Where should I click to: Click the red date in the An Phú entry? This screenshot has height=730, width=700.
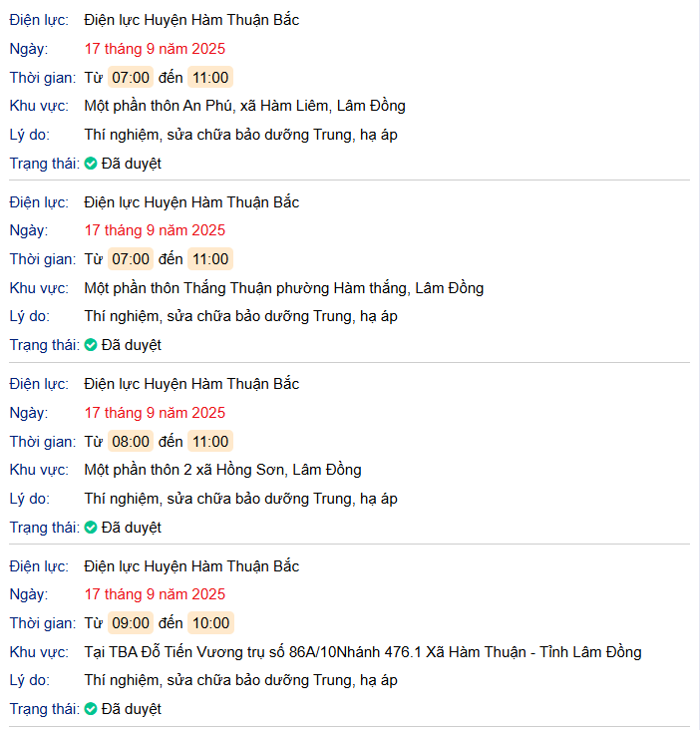click(x=155, y=49)
